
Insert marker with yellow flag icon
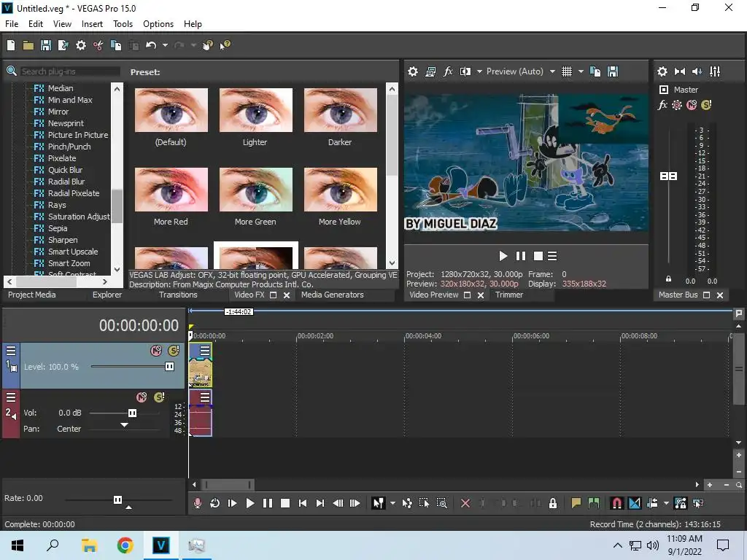(x=576, y=503)
